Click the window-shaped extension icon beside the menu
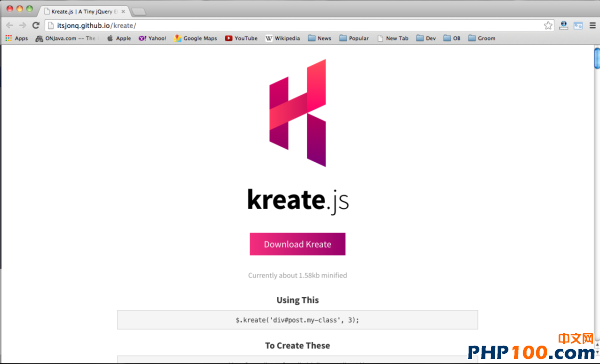Screen dimensions: 600x364 click(x=578, y=26)
